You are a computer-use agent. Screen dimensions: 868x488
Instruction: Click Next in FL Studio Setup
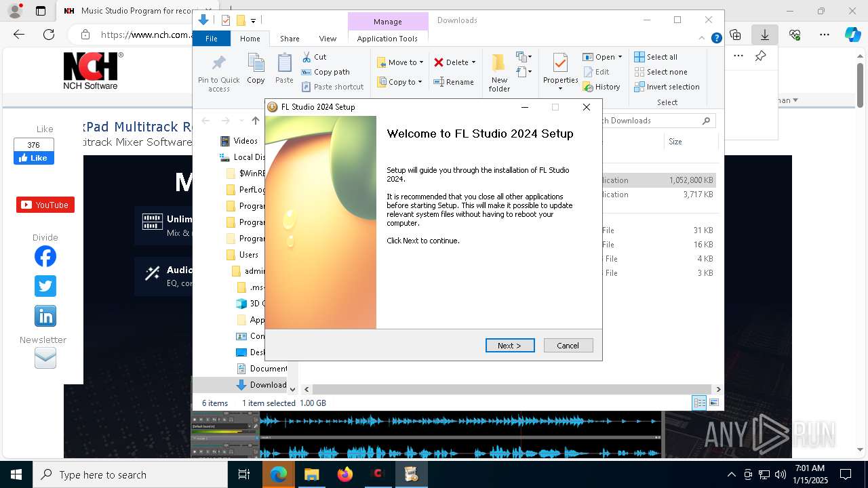click(510, 346)
